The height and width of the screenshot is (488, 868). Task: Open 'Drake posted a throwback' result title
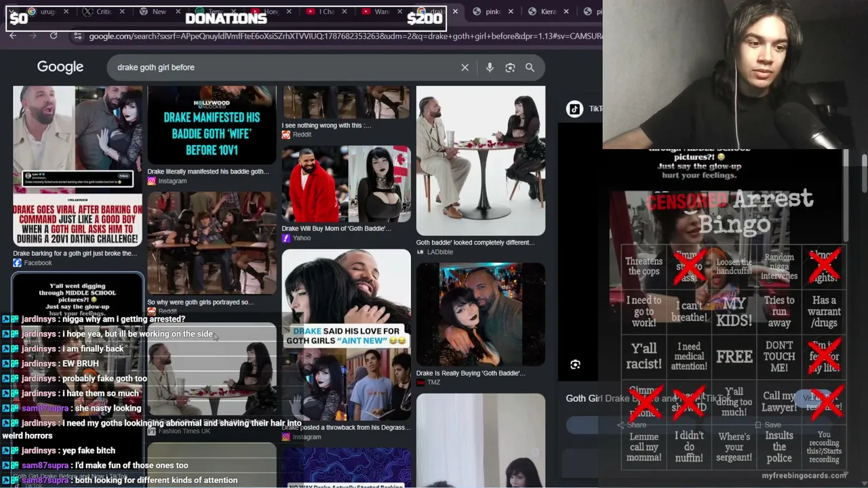tap(346, 428)
